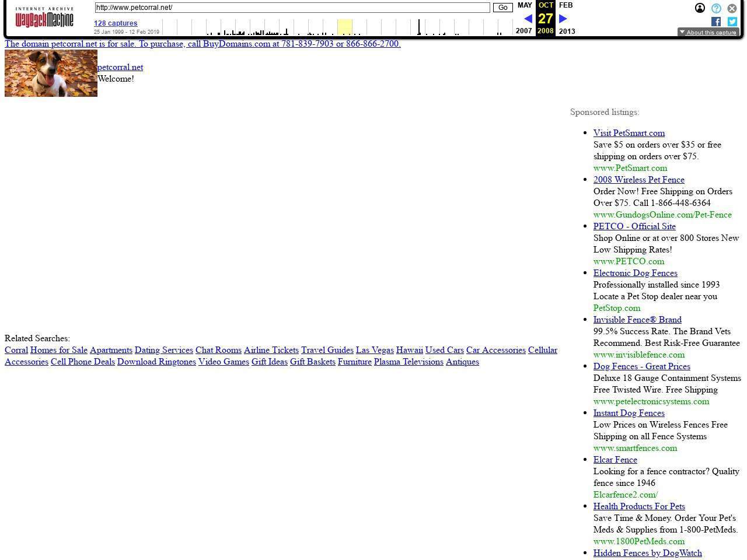
Task: Go to previous capture with left arrow
Action: coord(528,19)
